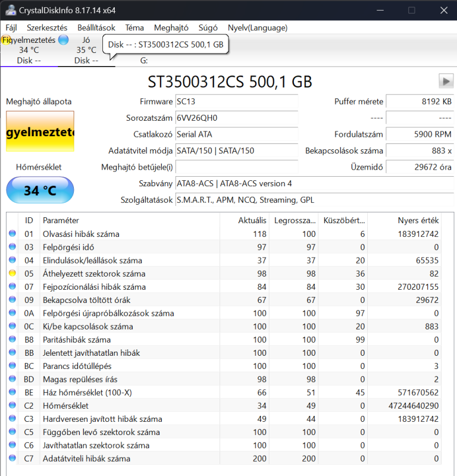457x476 pixels.
Task: Click the S.M.A.R.T. features field
Action: click(314, 200)
